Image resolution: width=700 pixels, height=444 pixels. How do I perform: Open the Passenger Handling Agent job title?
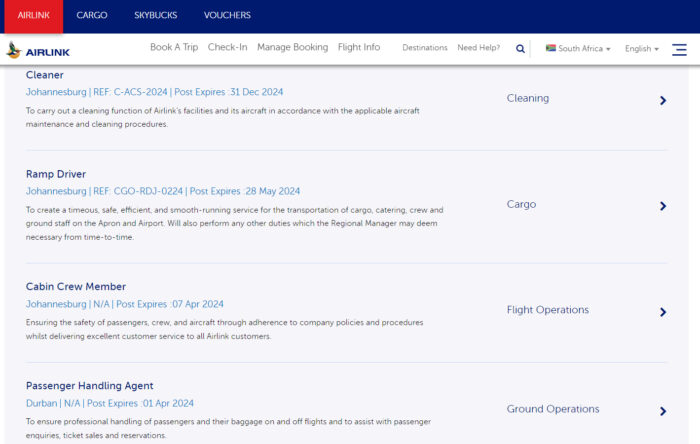[90, 386]
